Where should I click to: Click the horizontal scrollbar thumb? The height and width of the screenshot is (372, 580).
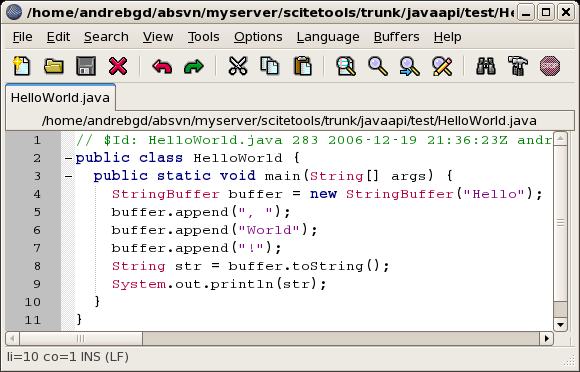(x=81, y=338)
